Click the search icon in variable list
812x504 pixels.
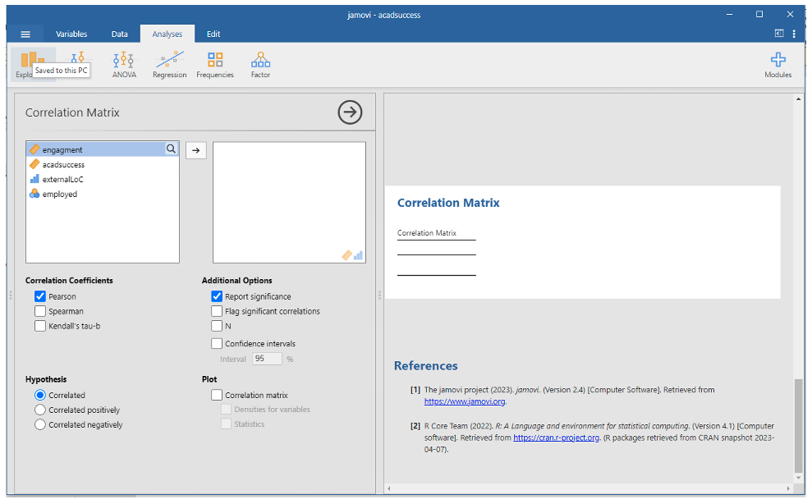pyautogui.click(x=171, y=149)
